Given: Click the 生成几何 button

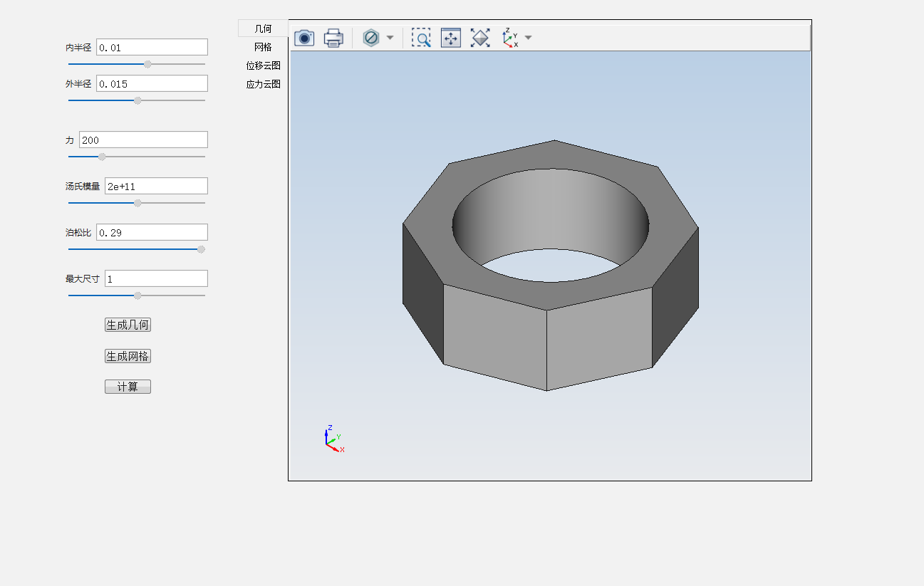Looking at the screenshot, I should tap(128, 325).
